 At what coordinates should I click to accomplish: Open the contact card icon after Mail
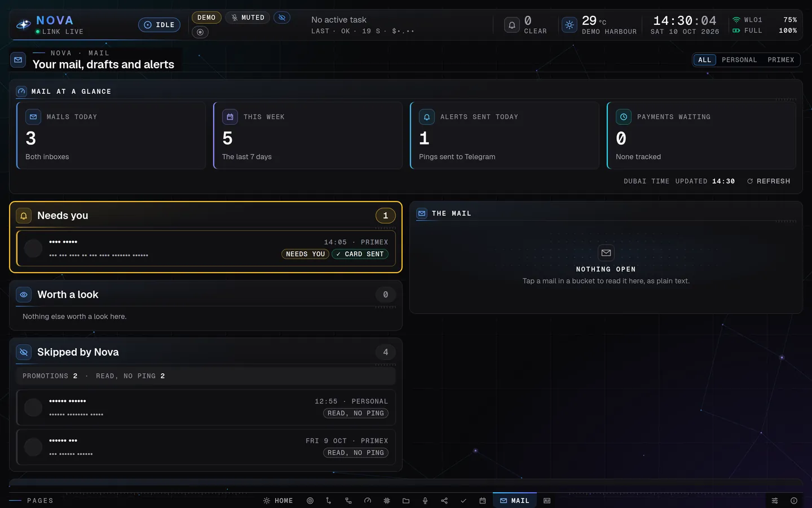point(547,501)
